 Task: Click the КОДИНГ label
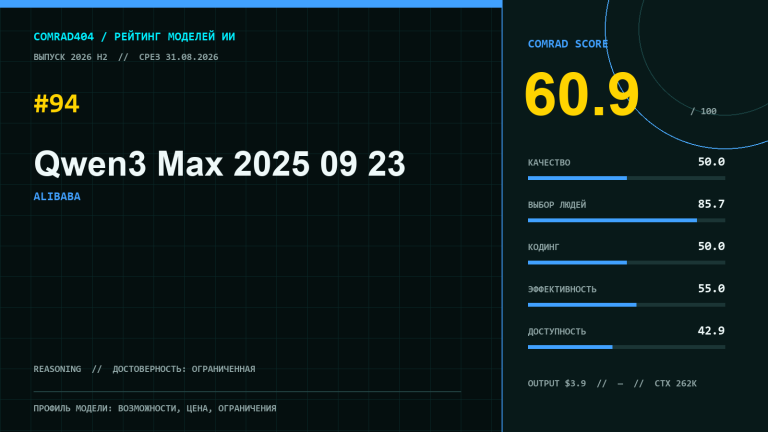(544, 247)
